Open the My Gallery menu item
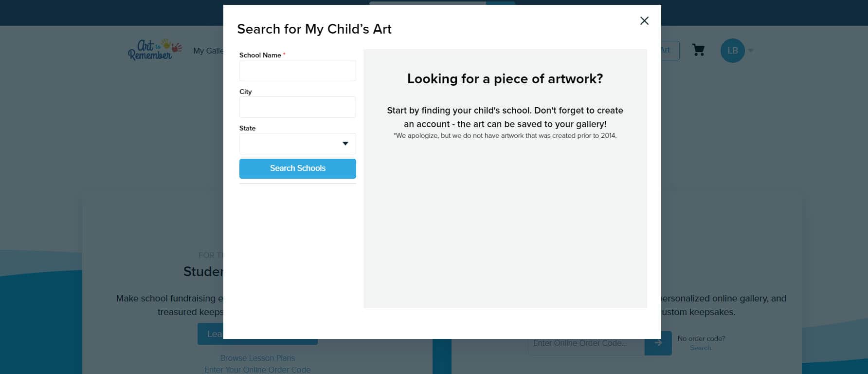The width and height of the screenshot is (868, 374). (x=208, y=51)
